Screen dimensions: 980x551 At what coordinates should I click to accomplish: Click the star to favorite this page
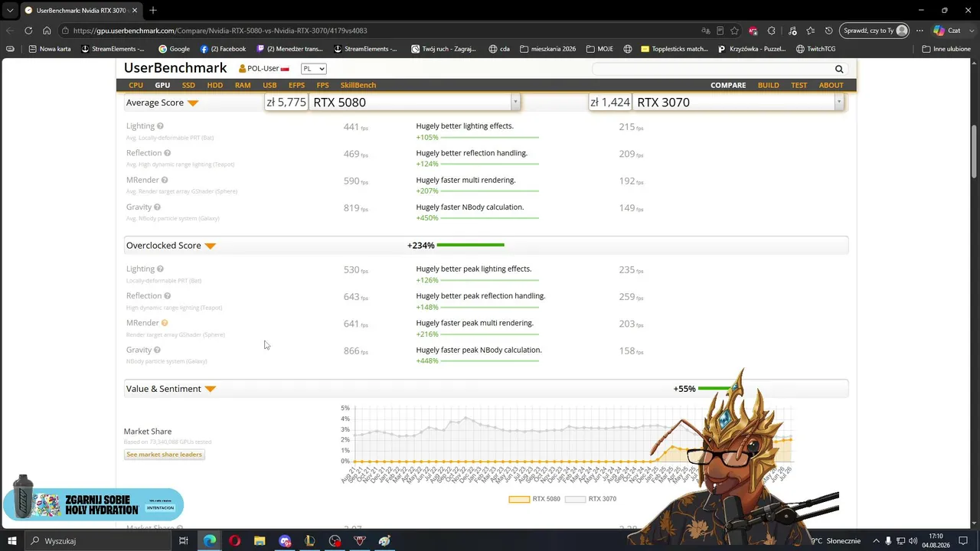click(x=735, y=31)
